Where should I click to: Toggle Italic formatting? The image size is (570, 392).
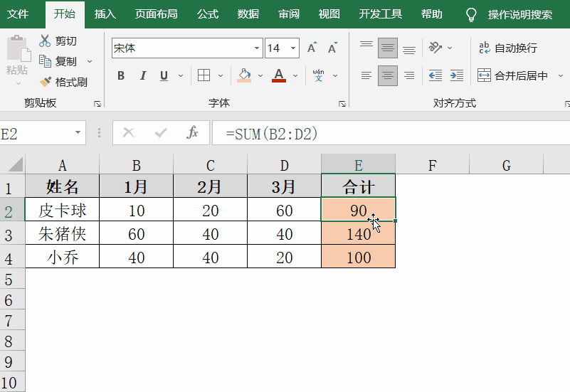click(143, 75)
